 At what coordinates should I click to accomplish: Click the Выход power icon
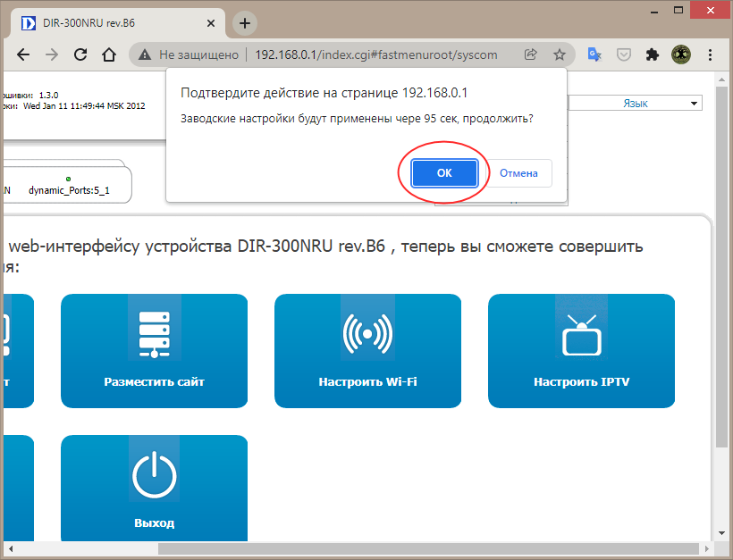(x=155, y=475)
